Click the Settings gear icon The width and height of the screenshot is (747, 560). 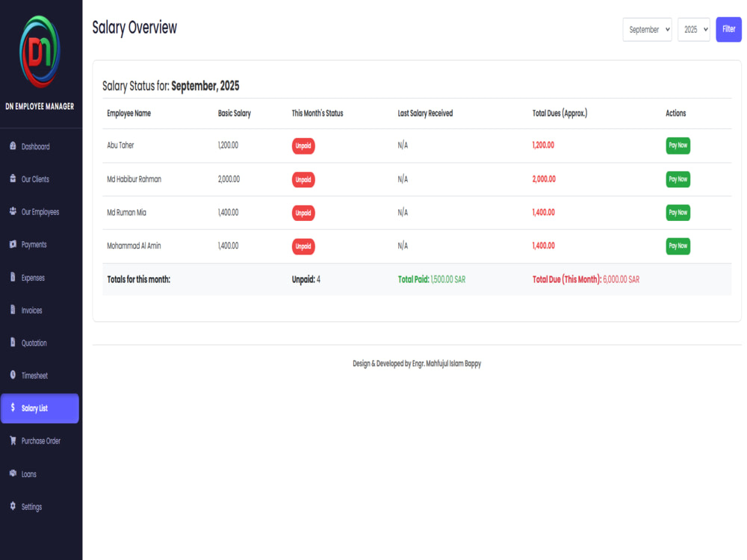click(x=13, y=505)
